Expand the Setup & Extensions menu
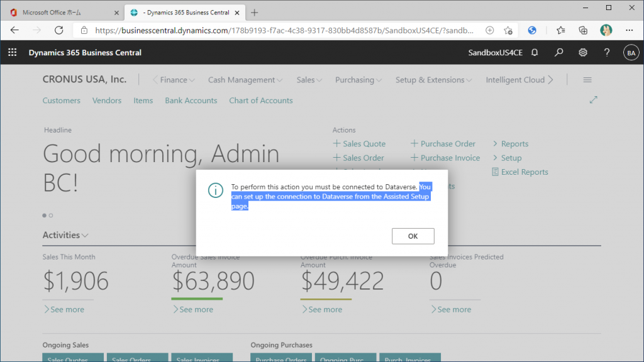 point(434,80)
